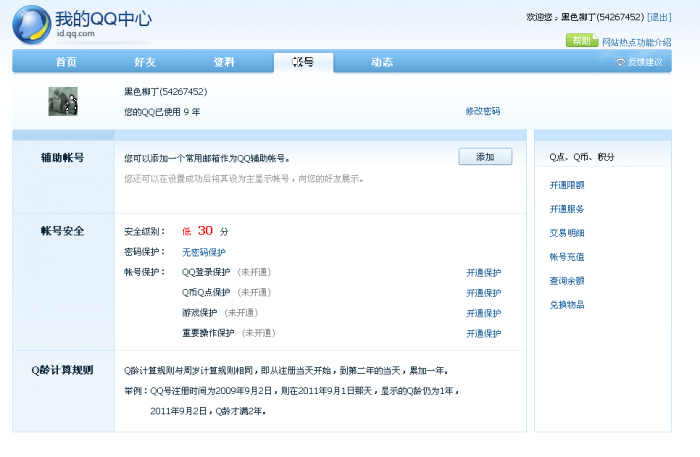Viewport: 700px width, 457px height.
Task: Click 开通保护 for 重要操作保护
Action: (x=483, y=333)
